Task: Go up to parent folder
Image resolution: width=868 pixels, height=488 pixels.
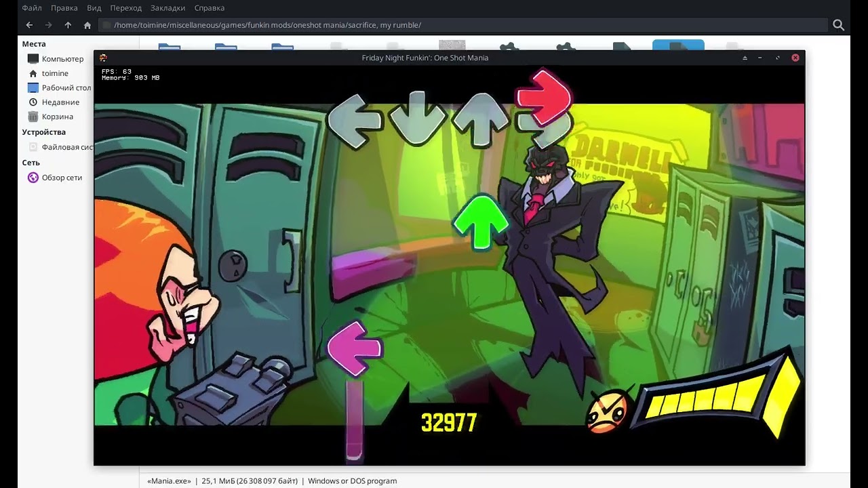Action: pos(68,25)
